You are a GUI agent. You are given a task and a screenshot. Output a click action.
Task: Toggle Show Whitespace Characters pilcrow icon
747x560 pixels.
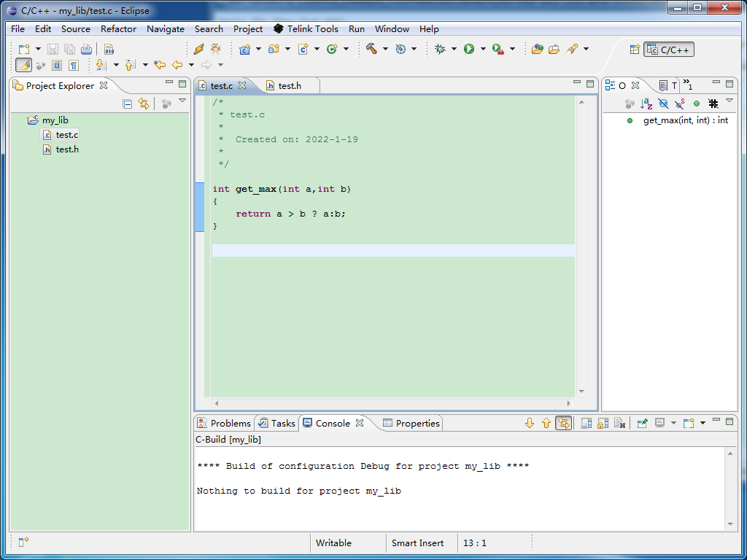74,65
